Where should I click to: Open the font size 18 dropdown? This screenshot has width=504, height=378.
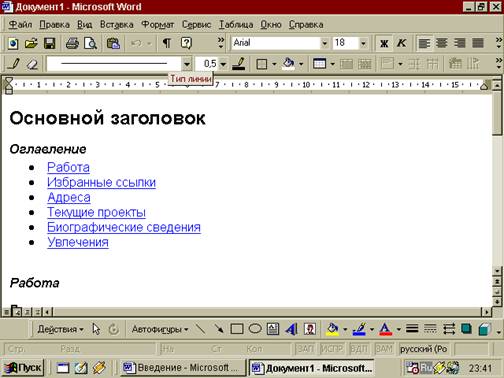pyautogui.click(x=363, y=43)
